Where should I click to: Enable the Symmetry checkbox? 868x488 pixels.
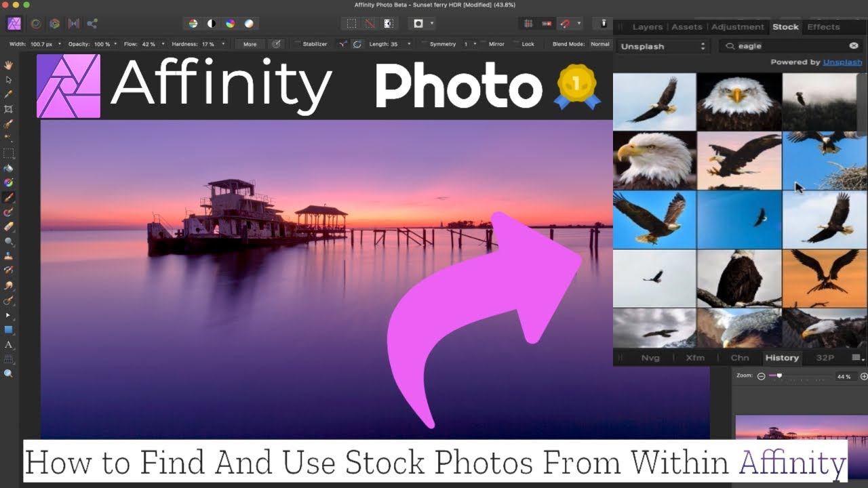pos(425,44)
